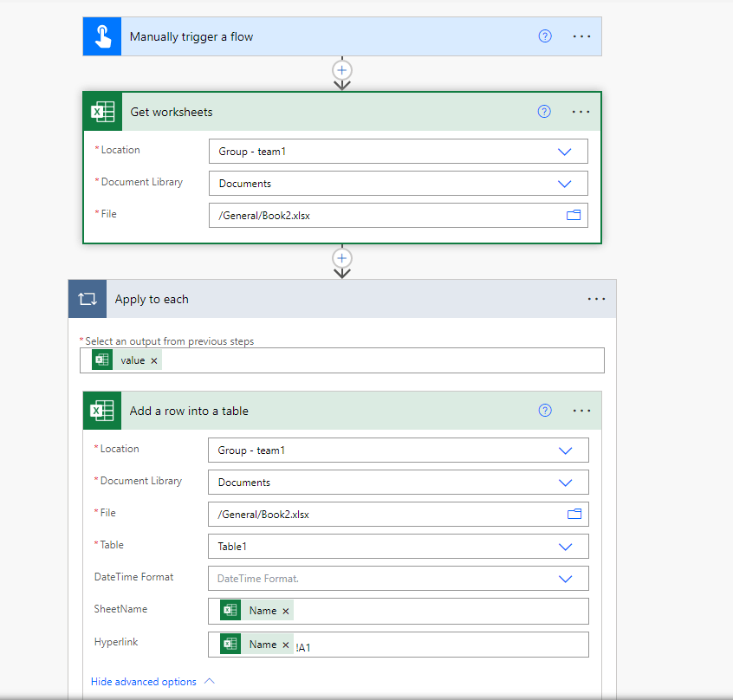Remove the Name token from Hyperlink field
Image resolution: width=733 pixels, height=700 pixels.
click(x=286, y=645)
